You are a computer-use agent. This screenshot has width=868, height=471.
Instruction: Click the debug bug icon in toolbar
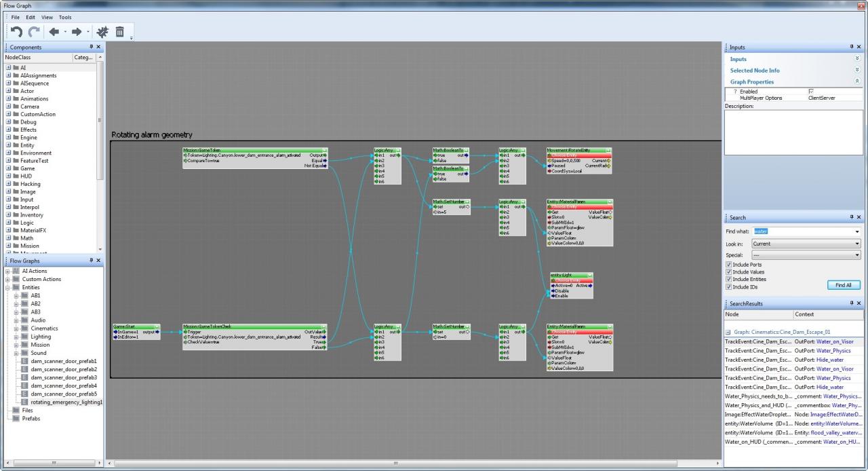pyautogui.click(x=102, y=31)
